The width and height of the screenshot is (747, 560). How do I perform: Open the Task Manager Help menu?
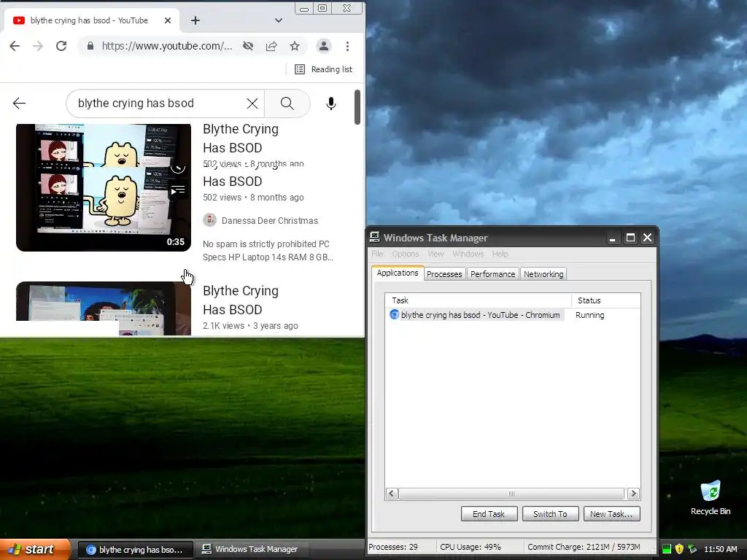[500, 254]
